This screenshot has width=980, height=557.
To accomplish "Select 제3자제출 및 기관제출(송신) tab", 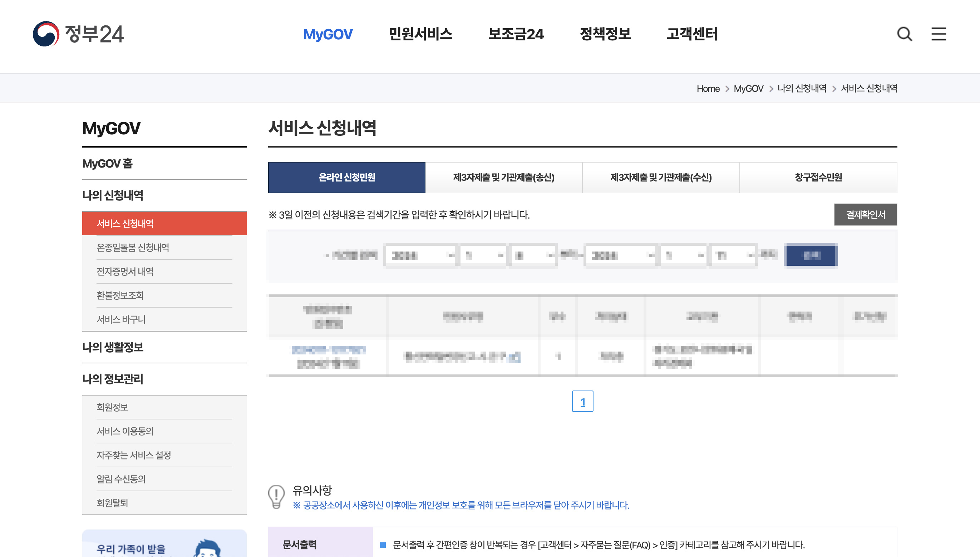I will (503, 178).
